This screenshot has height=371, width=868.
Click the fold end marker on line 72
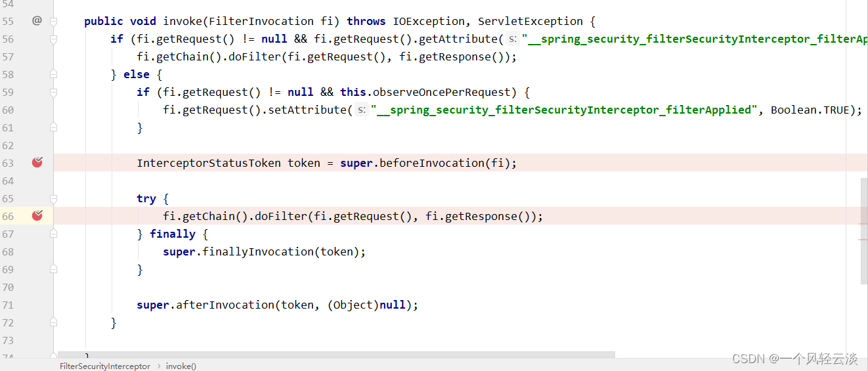pyautogui.click(x=54, y=323)
